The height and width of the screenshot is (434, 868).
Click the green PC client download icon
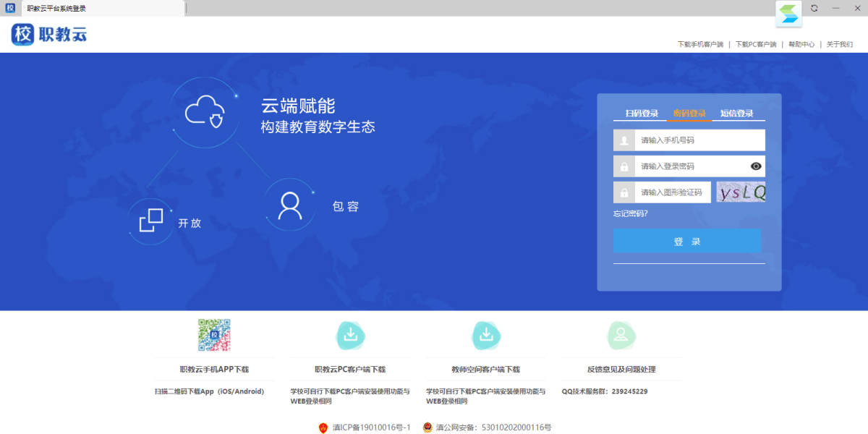(x=351, y=335)
